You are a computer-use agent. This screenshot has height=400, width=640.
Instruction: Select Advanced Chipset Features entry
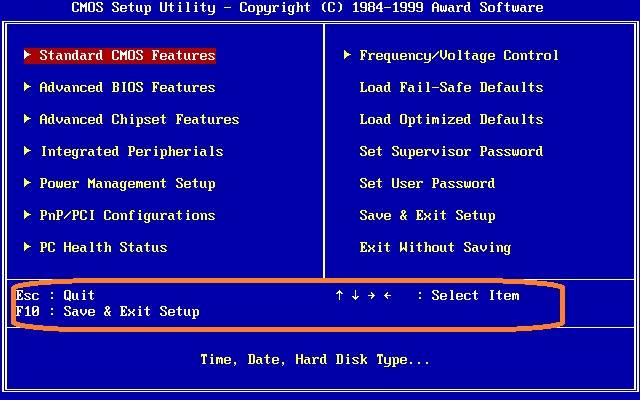(x=139, y=120)
